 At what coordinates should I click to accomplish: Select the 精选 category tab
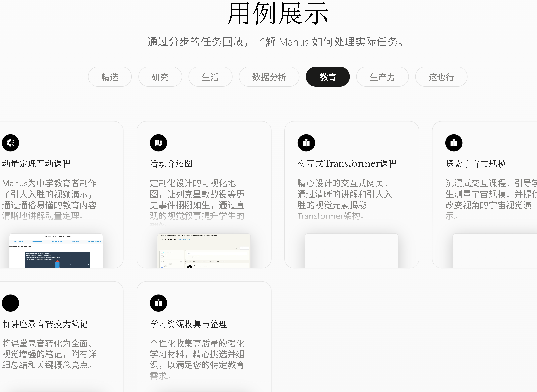click(110, 77)
